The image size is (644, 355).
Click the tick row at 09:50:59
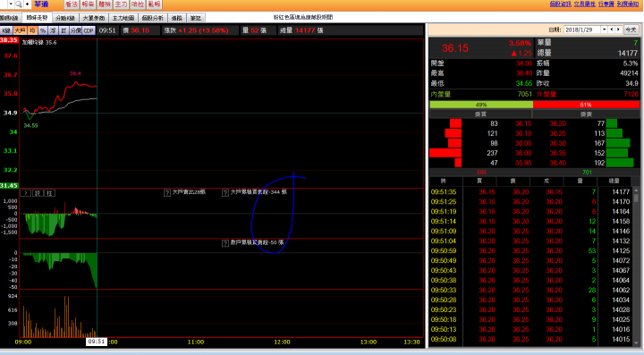coord(530,250)
